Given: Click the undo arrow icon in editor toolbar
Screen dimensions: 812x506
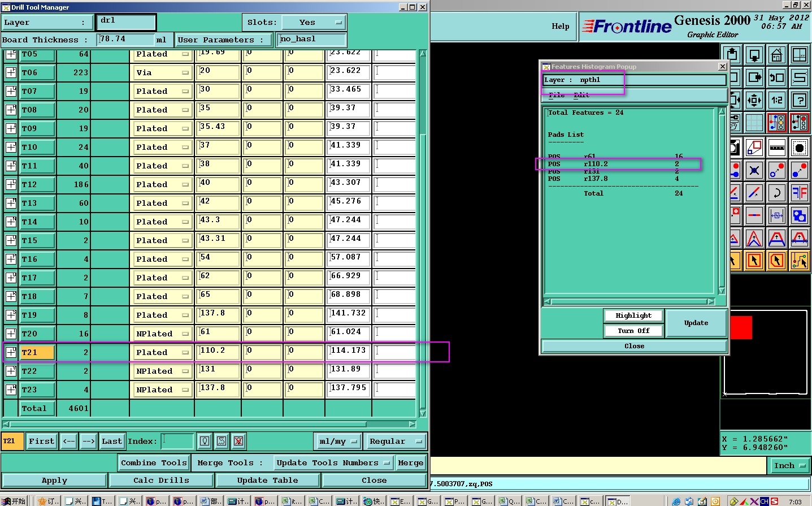Looking at the screenshot, I should pos(777,77).
